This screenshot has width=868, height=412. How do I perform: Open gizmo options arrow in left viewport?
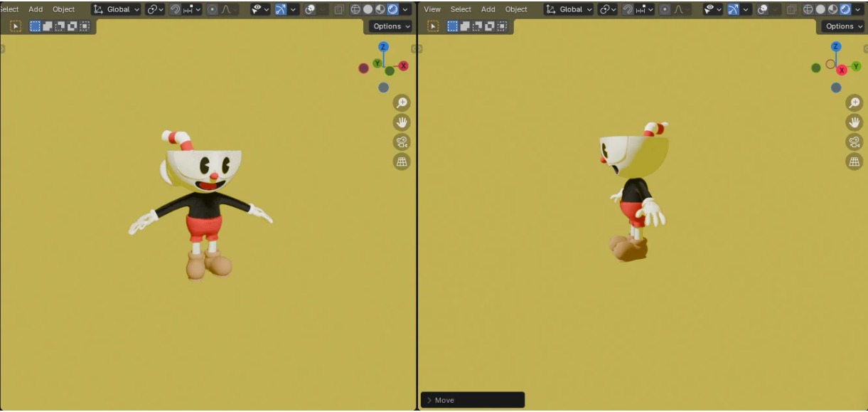[x=293, y=9]
